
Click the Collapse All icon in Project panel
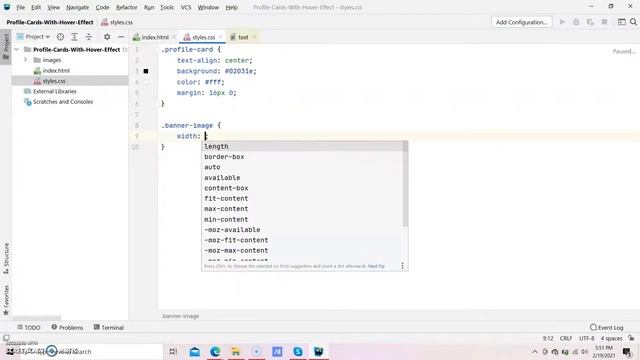pyautogui.click(x=89, y=37)
